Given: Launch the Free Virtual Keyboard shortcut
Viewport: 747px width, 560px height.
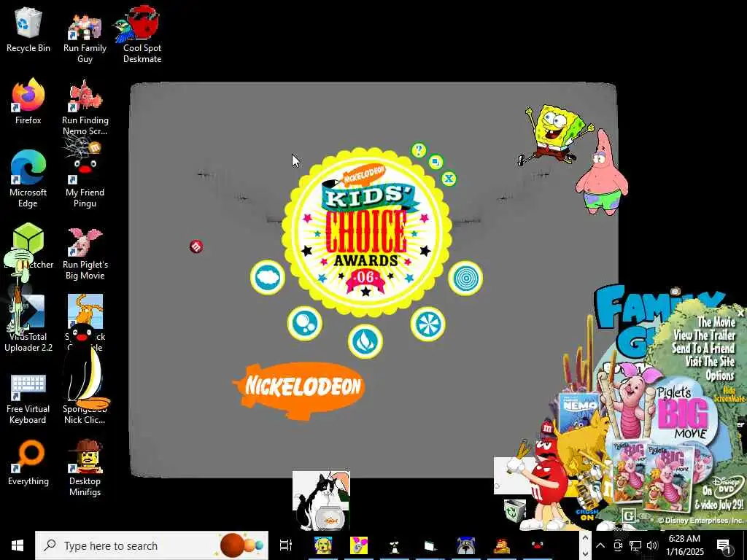Looking at the screenshot, I should pos(28,399).
